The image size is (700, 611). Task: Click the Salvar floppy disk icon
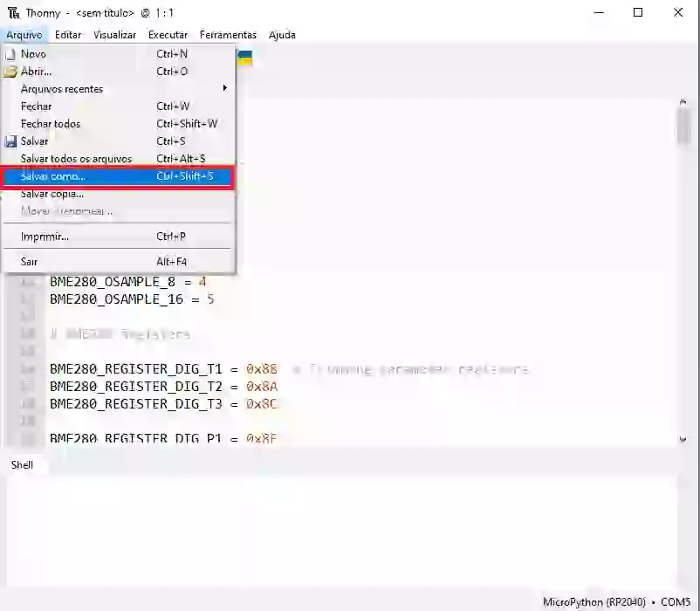pos(10,141)
